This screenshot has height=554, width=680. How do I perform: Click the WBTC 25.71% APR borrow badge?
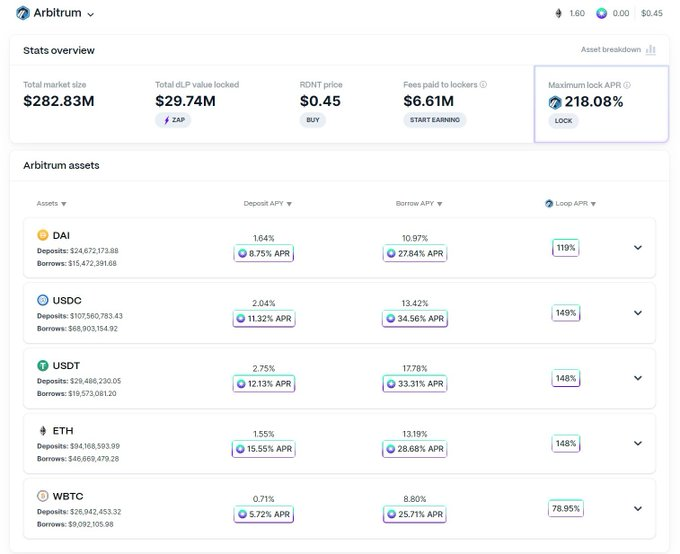[x=415, y=514]
